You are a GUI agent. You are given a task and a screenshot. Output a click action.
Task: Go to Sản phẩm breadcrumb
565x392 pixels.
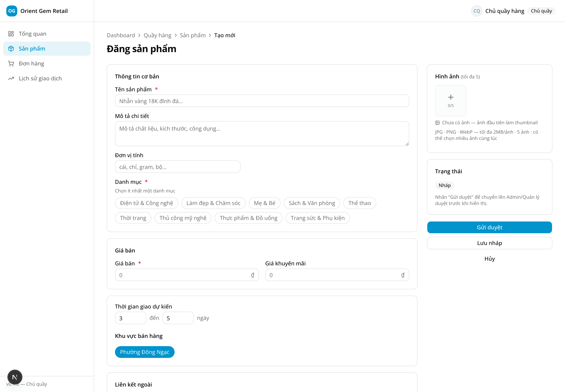click(x=192, y=35)
